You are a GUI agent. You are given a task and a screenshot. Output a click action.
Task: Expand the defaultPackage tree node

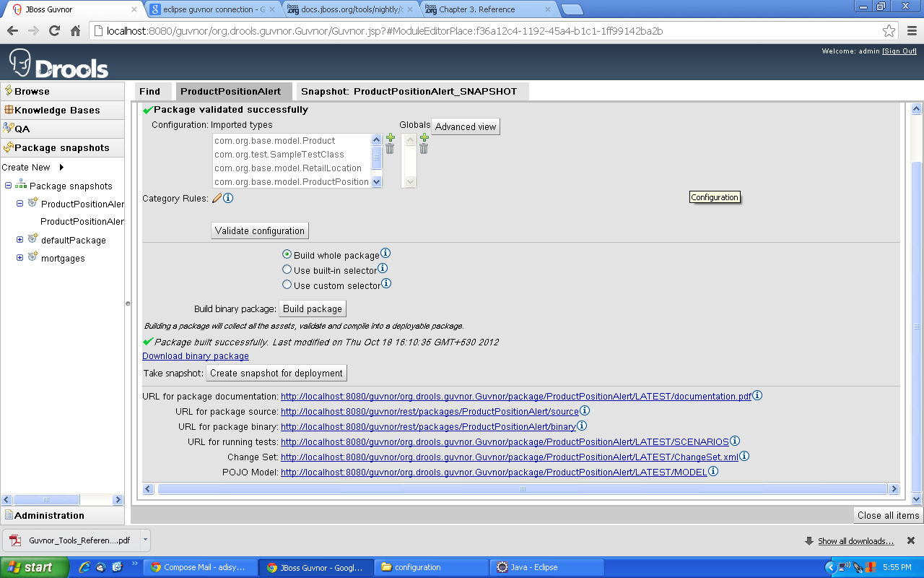point(20,240)
